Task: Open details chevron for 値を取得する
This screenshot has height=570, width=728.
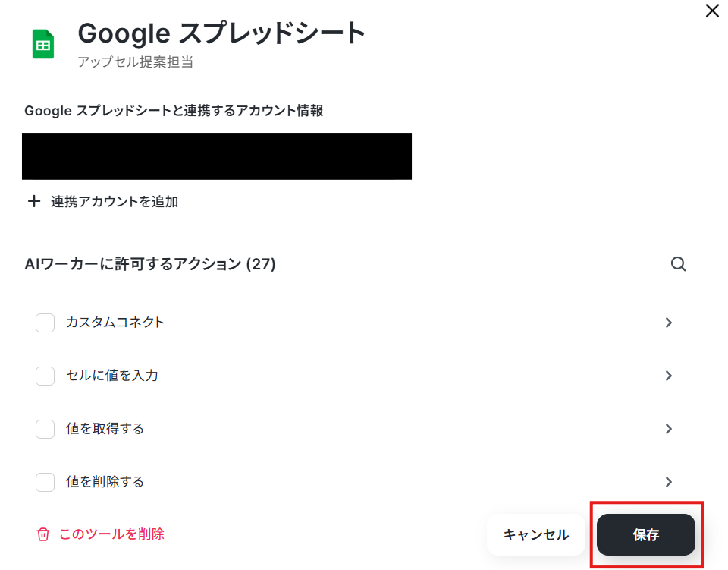Action: point(669,429)
